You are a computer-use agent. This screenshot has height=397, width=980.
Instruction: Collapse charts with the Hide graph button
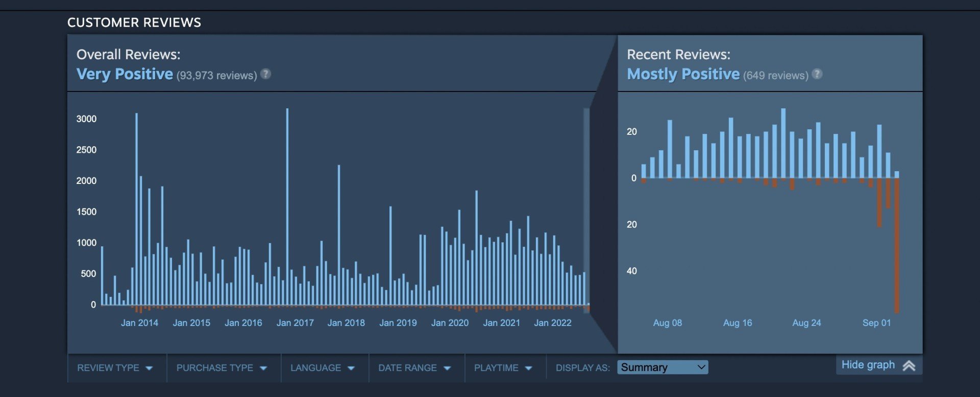[879, 365]
